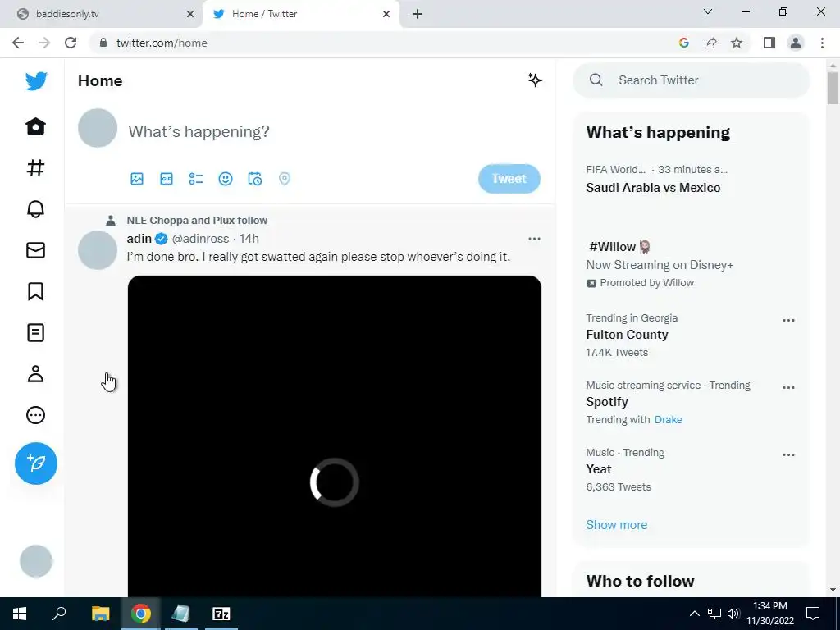Bookmark this page star icon

[737, 43]
